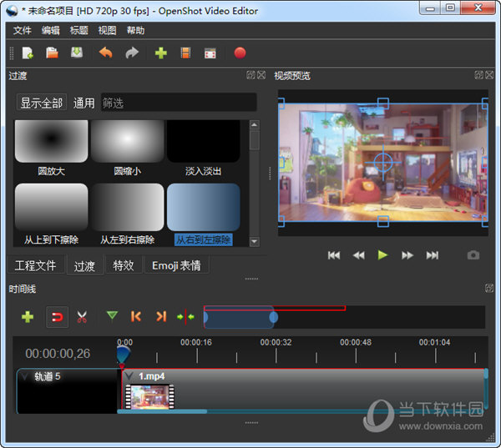Image resolution: width=501 pixels, height=448 pixels.
Task: Import files using green plus toolbar icon
Action: pos(160,53)
